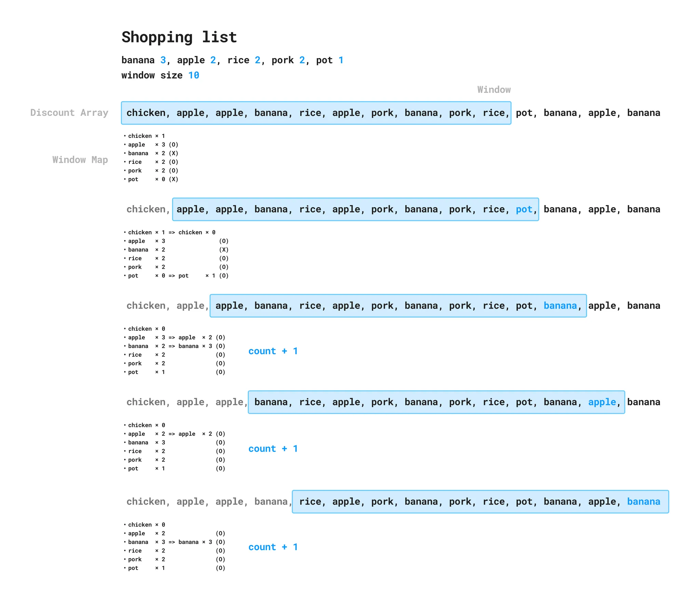The width and height of the screenshot is (700, 602).
Task: Click the word chicken inside the first window box
Action: coord(146,113)
